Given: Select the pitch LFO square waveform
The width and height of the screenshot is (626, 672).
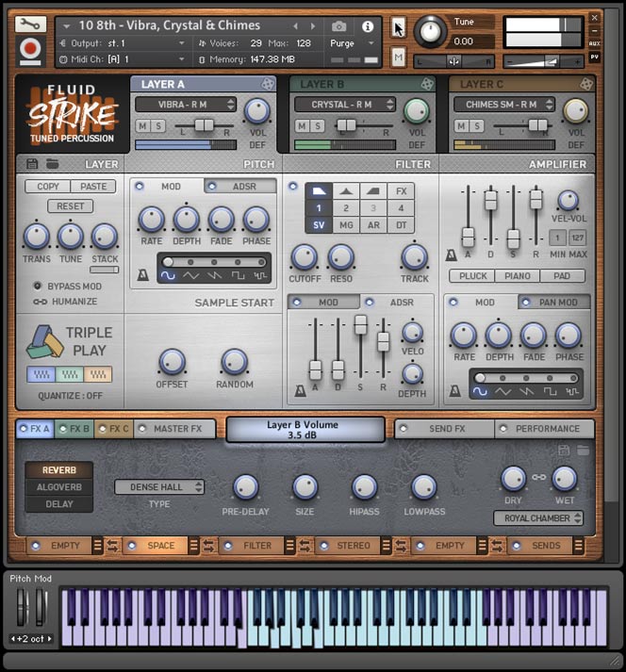Looking at the screenshot, I should (238, 275).
